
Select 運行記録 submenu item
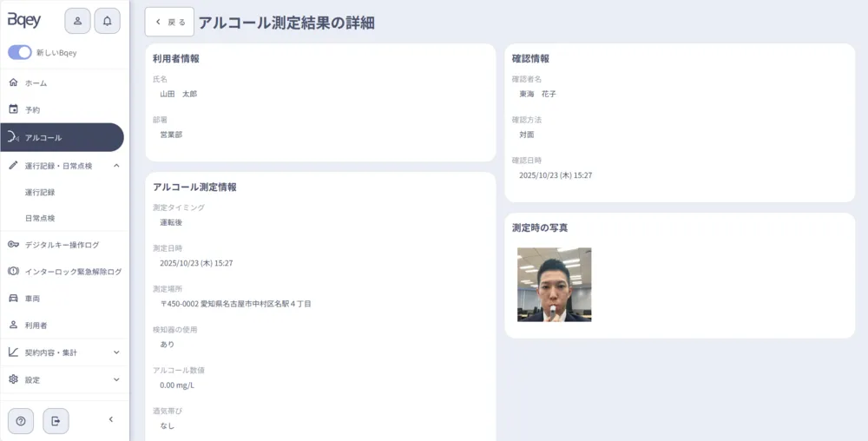(40, 192)
